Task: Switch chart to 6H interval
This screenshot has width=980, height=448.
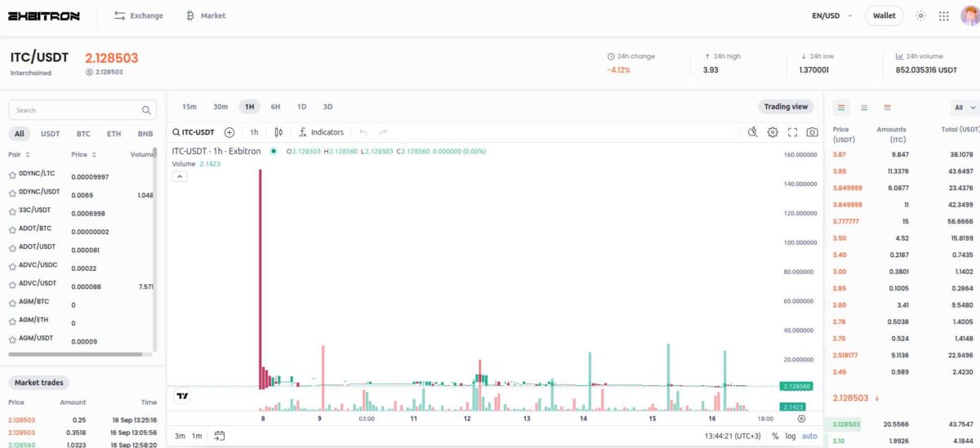Action: [x=275, y=107]
